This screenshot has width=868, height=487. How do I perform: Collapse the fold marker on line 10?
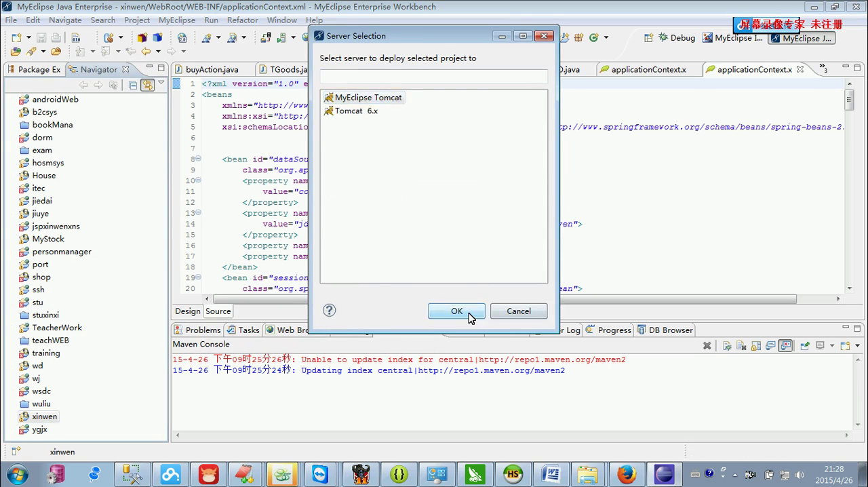coord(198,180)
